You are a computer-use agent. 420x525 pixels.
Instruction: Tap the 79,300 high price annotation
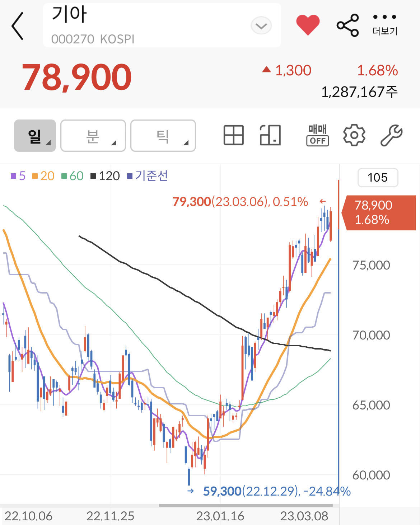pyautogui.click(x=240, y=202)
